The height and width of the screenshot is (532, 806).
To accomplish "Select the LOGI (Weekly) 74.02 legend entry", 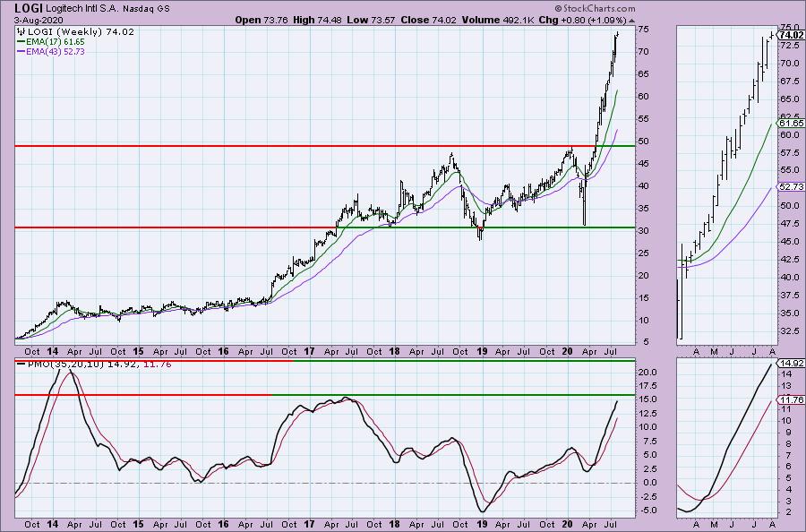I will pyautogui.click(x=81, y=31).
